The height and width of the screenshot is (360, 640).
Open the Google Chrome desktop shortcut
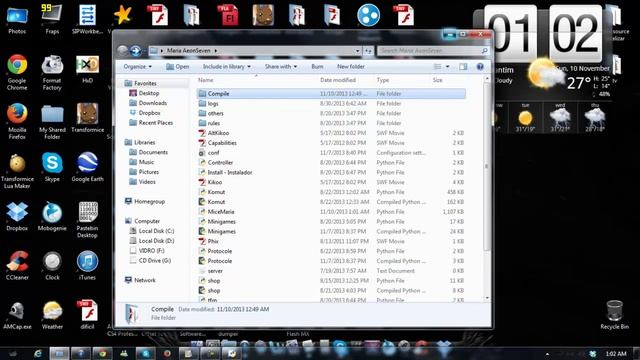[x=17, y=73]
